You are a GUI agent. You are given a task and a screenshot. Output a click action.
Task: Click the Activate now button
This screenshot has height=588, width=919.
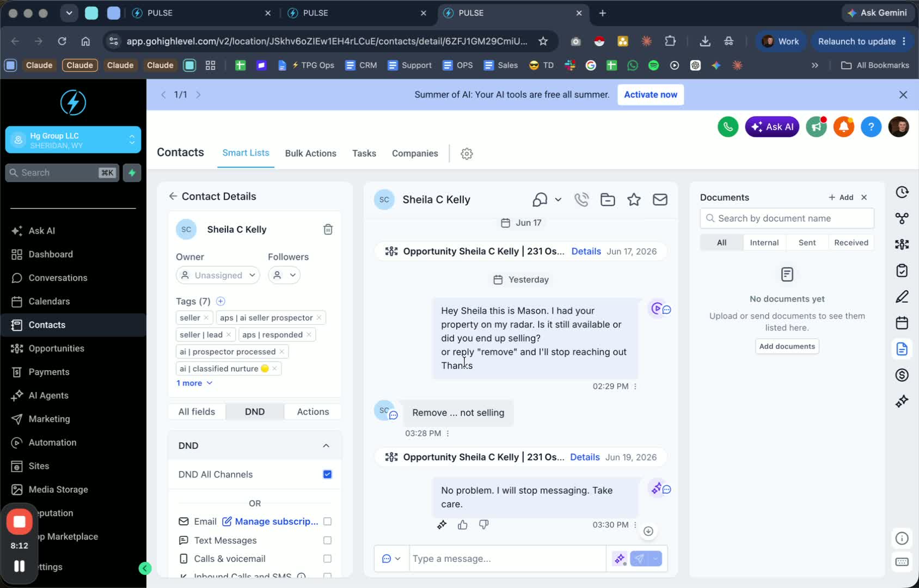point(651,95)
